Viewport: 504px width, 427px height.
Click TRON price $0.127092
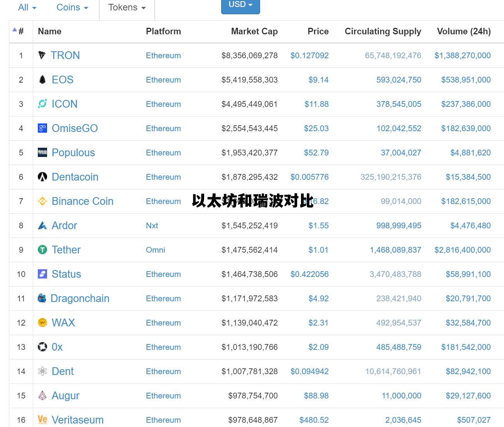310,55
